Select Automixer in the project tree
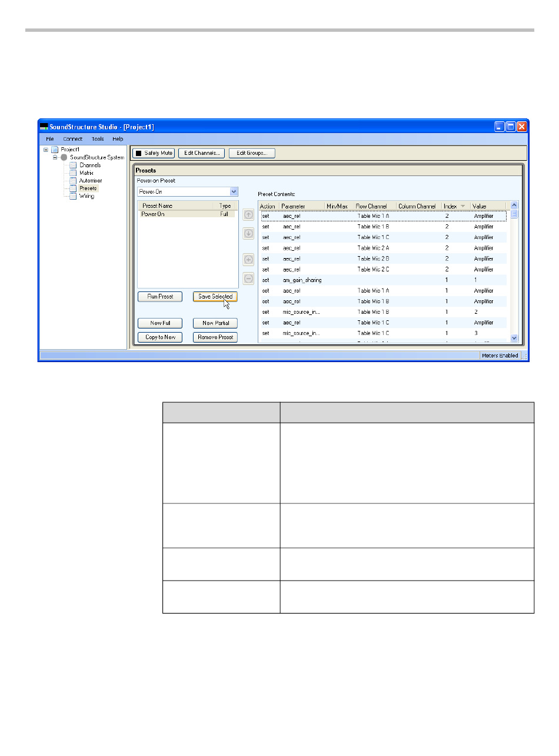Screen dimensions: 559x756 point(91,181)
